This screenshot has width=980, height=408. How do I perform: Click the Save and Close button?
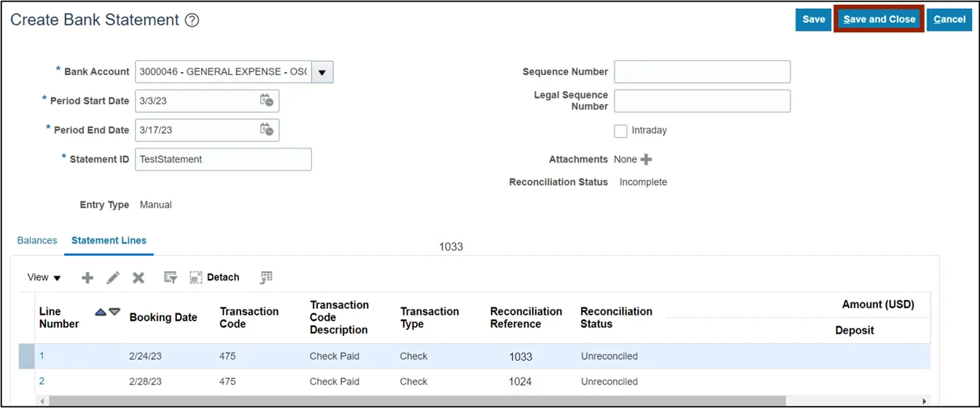[879, 20]
